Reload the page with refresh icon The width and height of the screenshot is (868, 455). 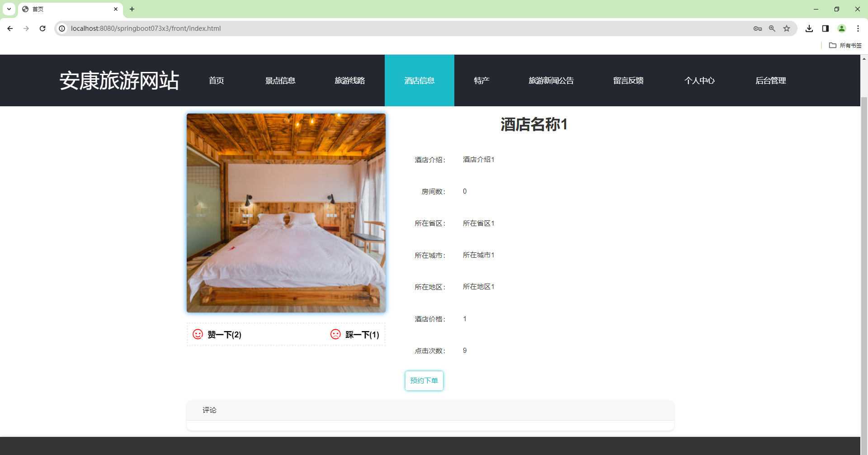[x=42, y=28]
